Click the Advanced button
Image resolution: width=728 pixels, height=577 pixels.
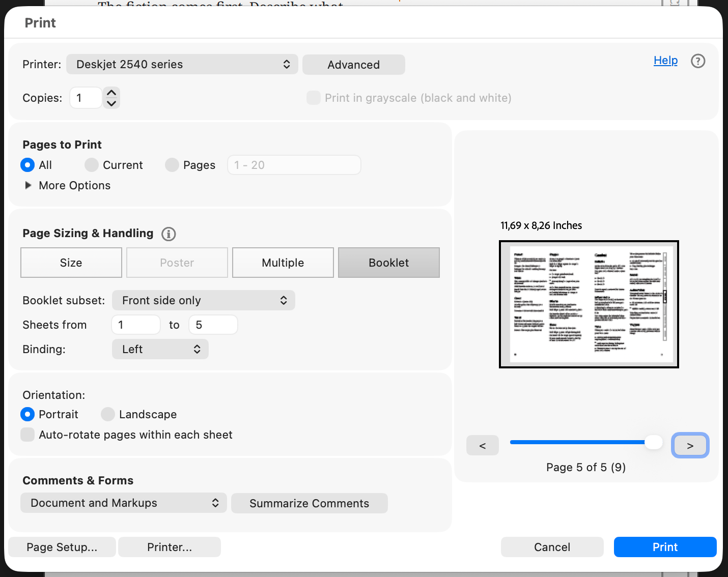pyautogui.click(x=354, y=65)
